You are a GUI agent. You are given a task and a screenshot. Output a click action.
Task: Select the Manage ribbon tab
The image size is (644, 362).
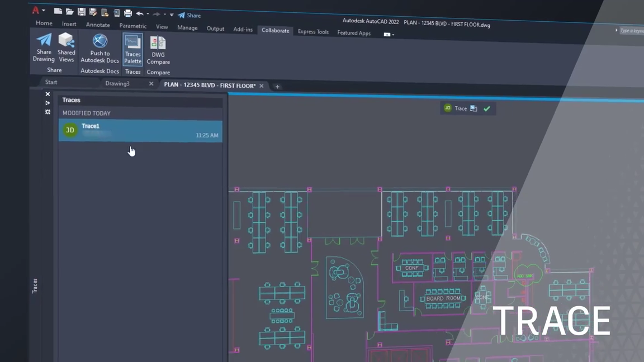click(x=187, y=27)
